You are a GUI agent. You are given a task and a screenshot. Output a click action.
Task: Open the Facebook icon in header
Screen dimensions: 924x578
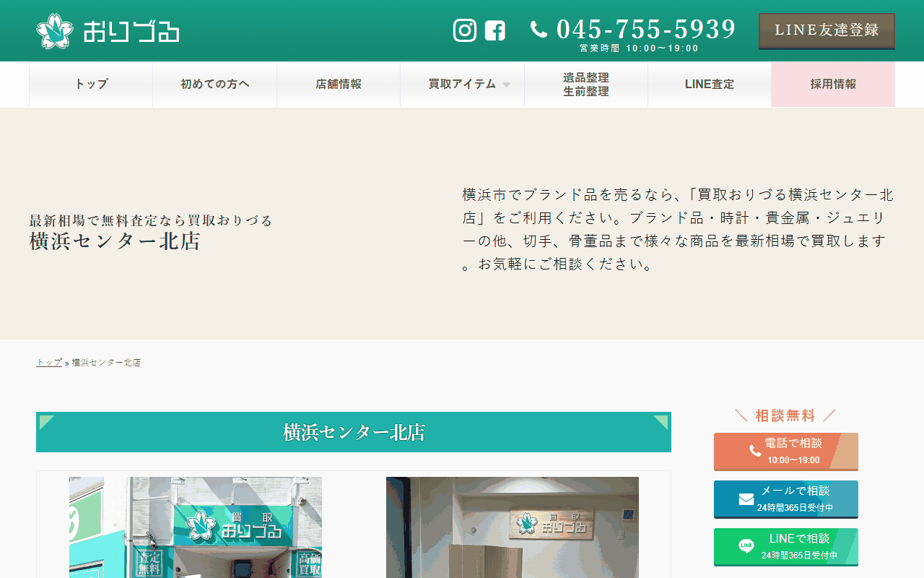(x=495, y=30)
